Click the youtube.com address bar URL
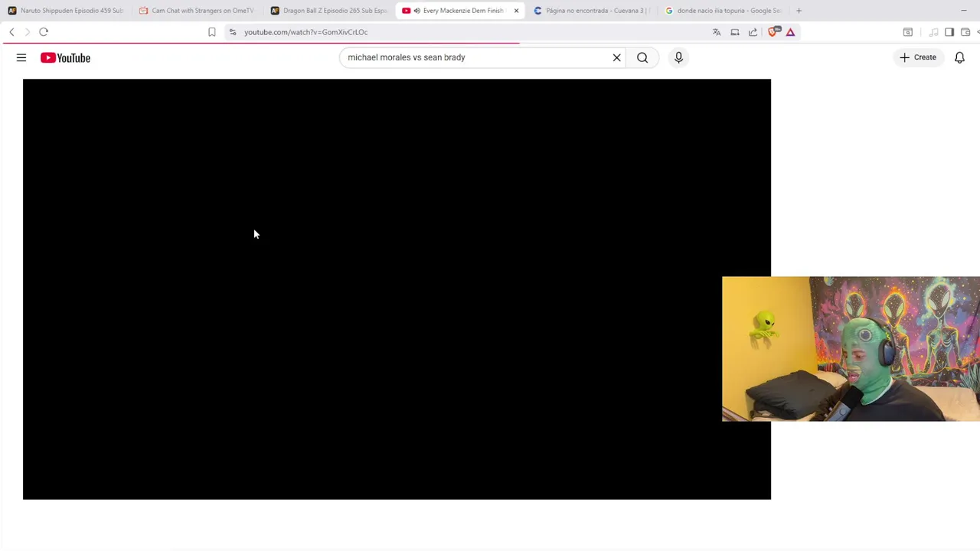The height and width of the screenshot is (551, 980). (305, 32)
